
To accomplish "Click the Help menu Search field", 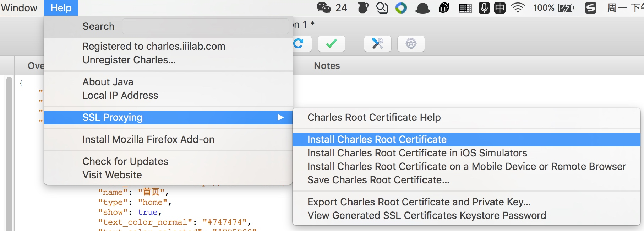I will coord(205,26).
